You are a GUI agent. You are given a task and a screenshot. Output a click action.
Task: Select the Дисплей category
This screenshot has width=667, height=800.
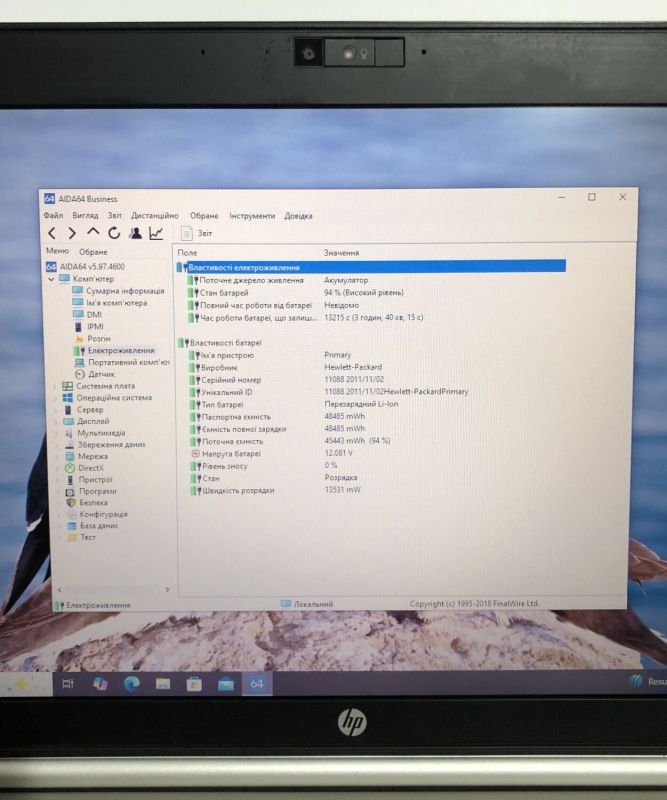(x=86, y=421)
